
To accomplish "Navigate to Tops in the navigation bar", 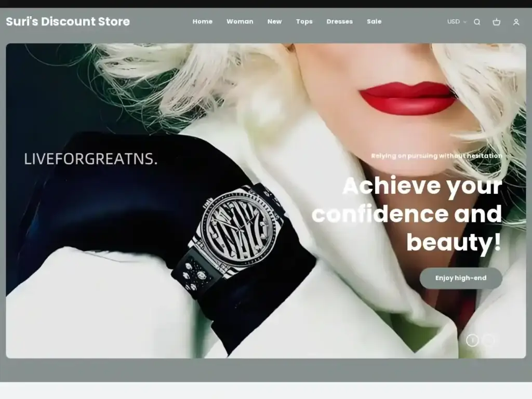I will pyautogui.click(x=304, y=22).
